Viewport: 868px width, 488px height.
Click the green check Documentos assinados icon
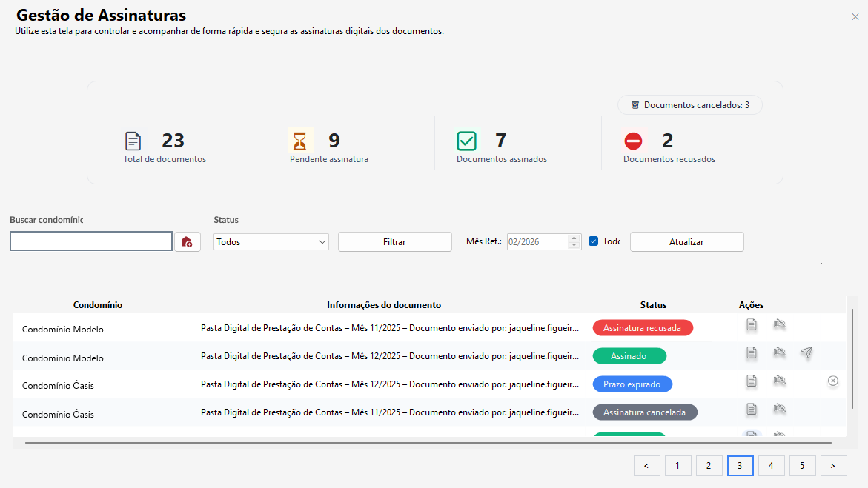pyautogui.click(x=467, y=141)
